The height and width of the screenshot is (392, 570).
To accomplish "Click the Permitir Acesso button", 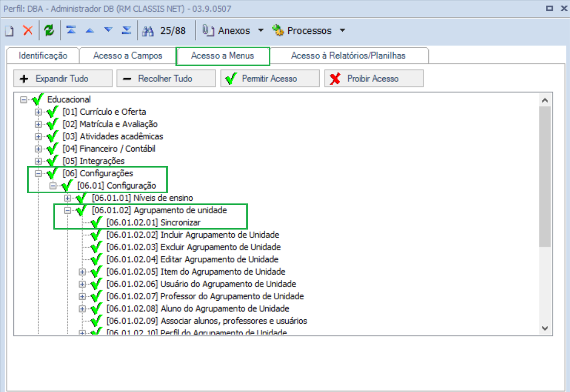I will 270,78.
